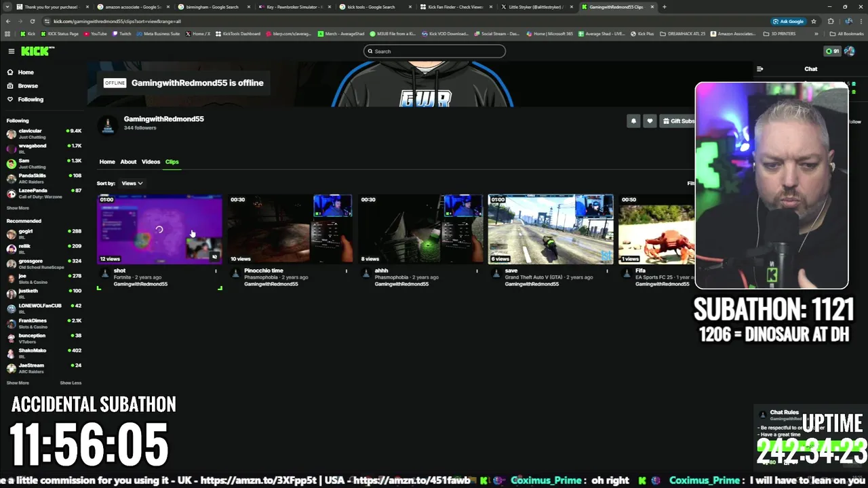Open GamingwithRedmond55 channel avatar
Image resolution: width=868 pixels, height=488 pixels.
[x=107, y=125]
